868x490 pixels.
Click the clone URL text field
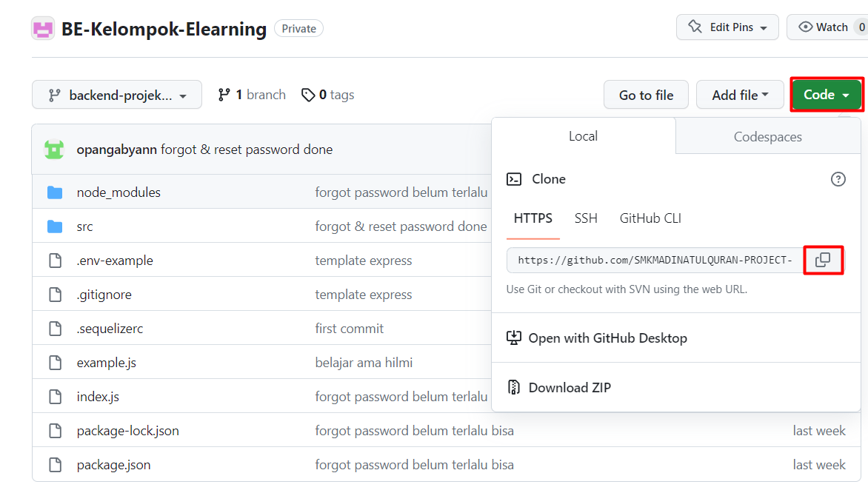coord(655,260)
